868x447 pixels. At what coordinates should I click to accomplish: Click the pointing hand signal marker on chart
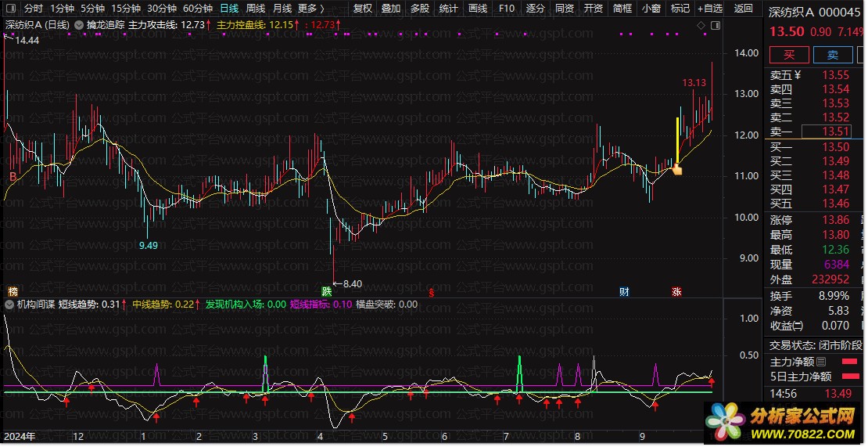(677, 168)
